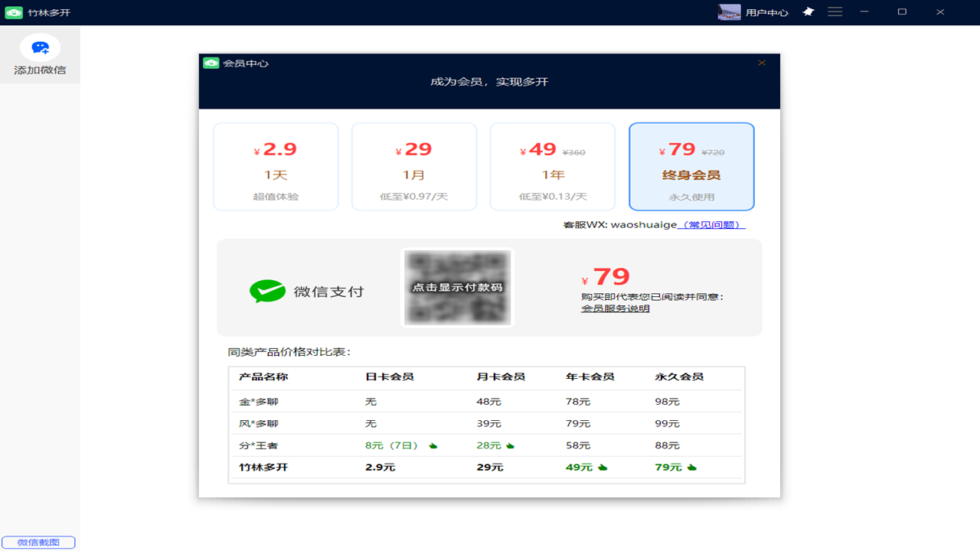Click the 98元 cell for 金*多聊
This screenshot has height=551, width=980.
pos(668,402)
